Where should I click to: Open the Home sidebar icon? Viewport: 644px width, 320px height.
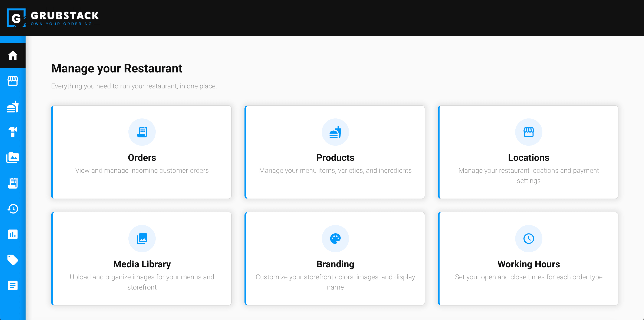click(x=13, y=55)
